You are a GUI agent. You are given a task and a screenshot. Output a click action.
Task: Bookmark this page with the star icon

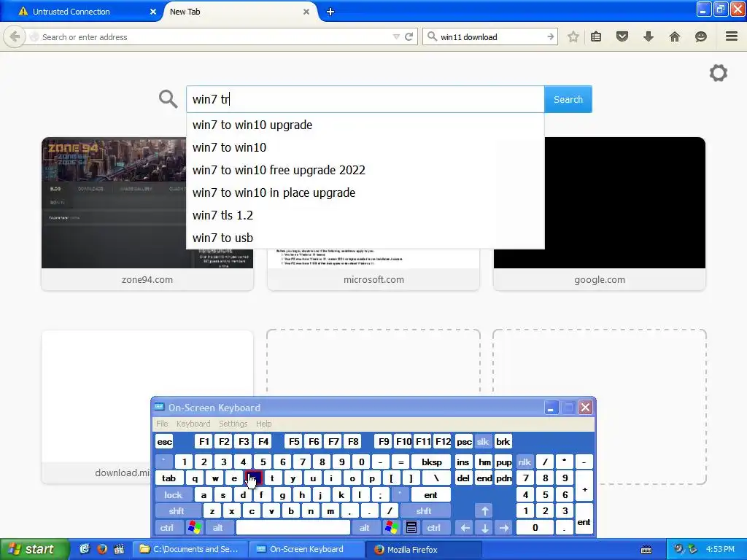[x=573, y=36]
